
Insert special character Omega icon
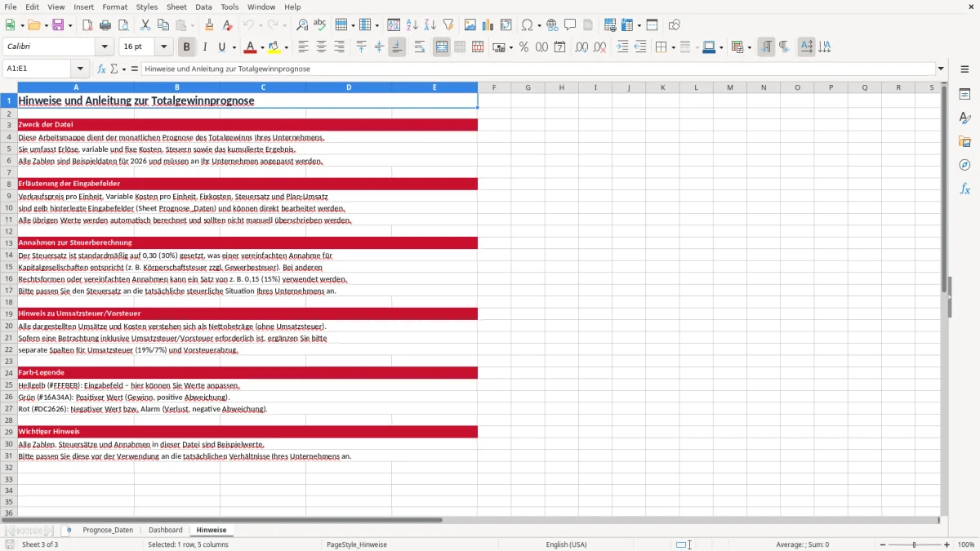[527, 25]
